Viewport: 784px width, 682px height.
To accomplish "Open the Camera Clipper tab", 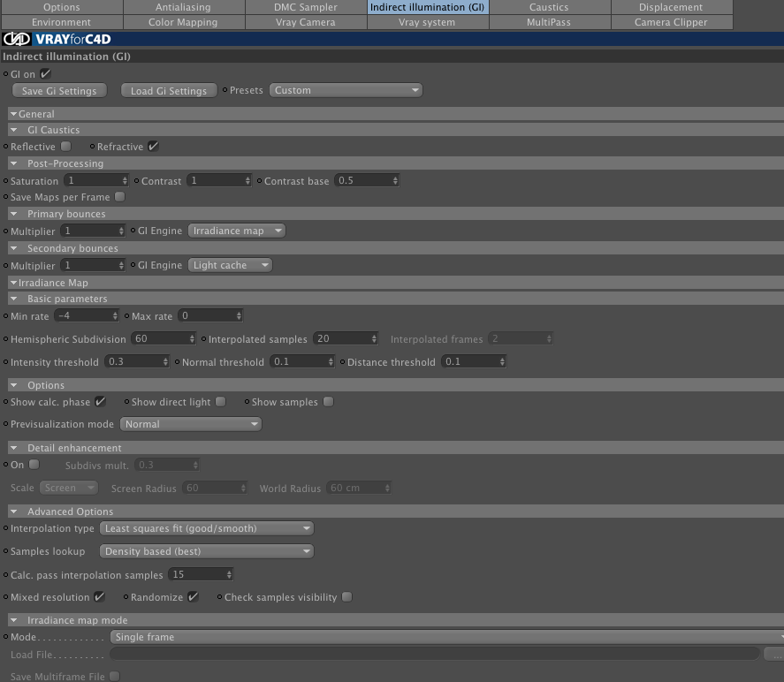I will (671, 22).
